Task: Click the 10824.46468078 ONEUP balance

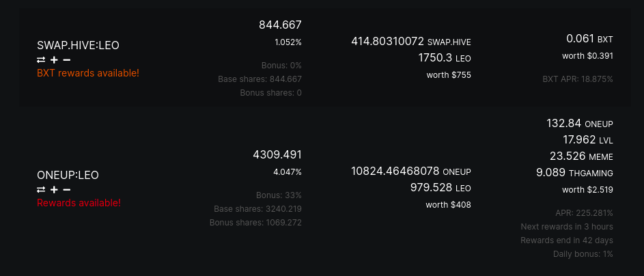Action: pos(411,171)
